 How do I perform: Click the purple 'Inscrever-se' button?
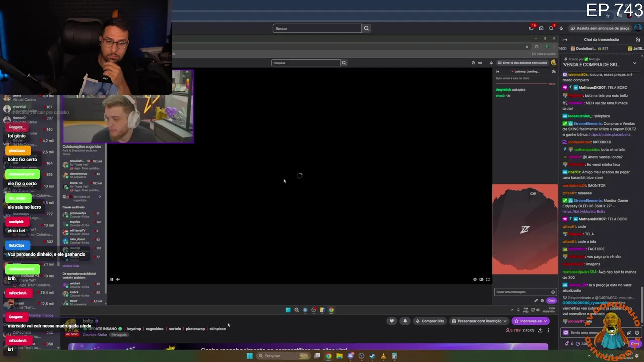530,321
